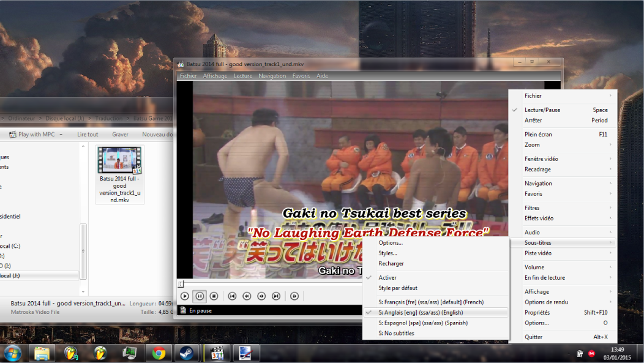This screenshot has height=363, width=644.
Task: Click the player seek bar slider
Action: coord(181,284)
